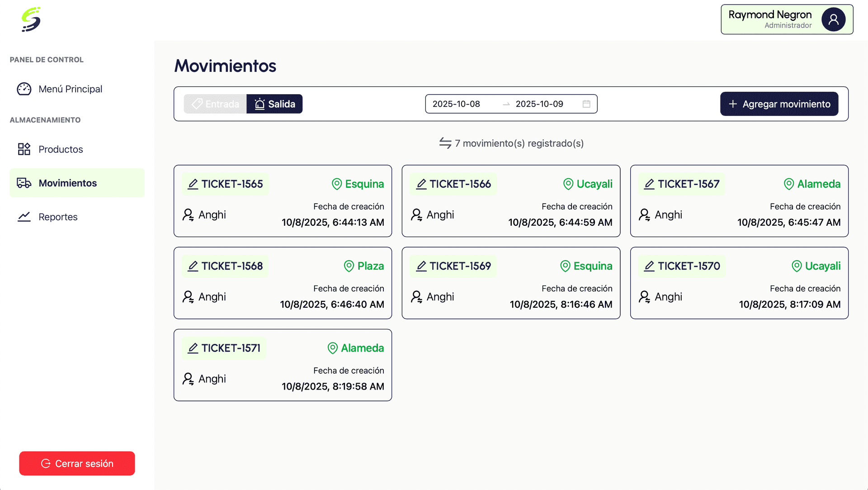The image size is (868, 490).
Task: Click the Cerrar sesión button
Action: tap(77, 463)
